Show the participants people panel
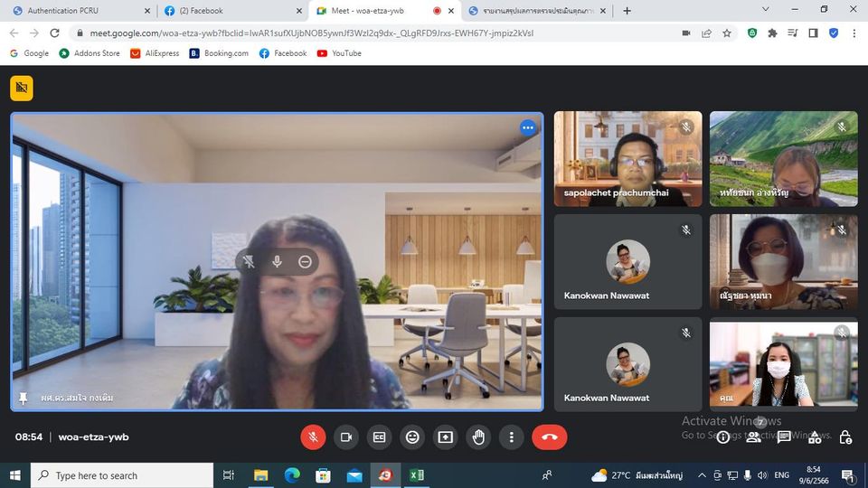Image resolution: width=868 pixels, height=488 pixels. click(x=753, y=437)
